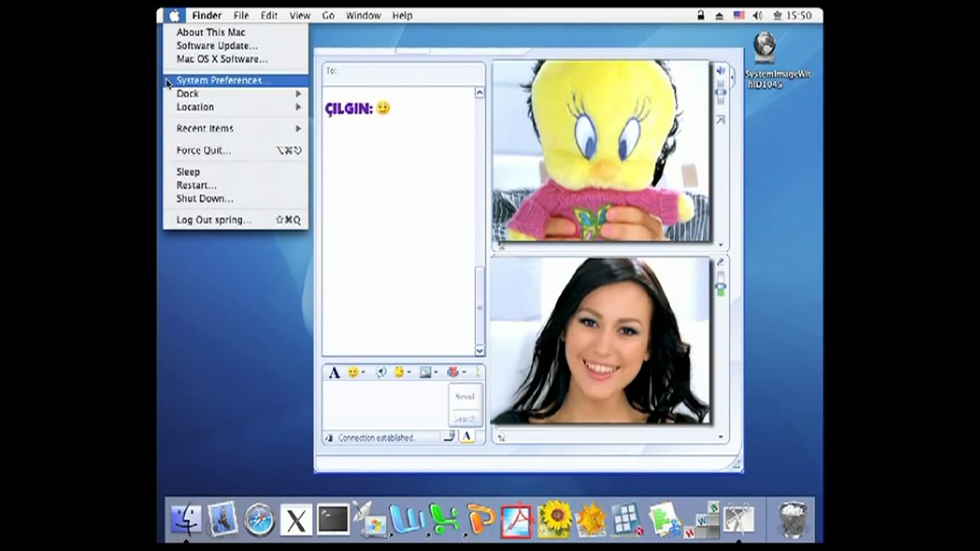Switch to text typing mode A tab

tap(467, 437)
